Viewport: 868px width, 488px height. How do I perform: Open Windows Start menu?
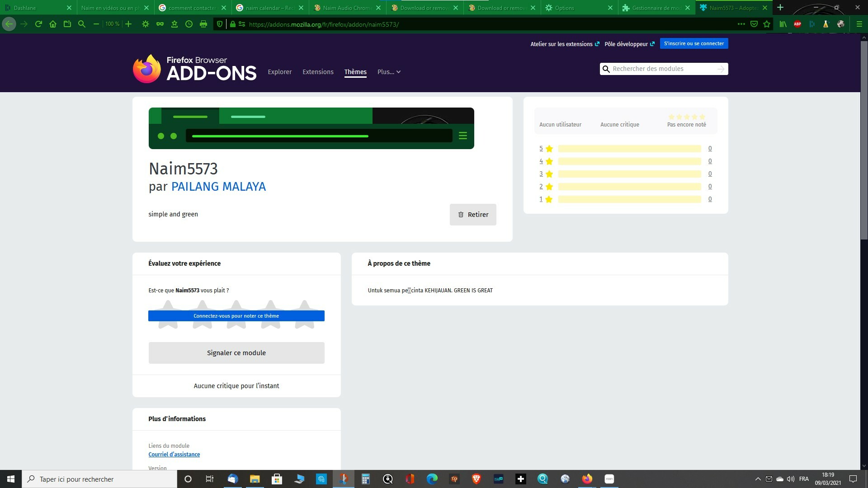click(x=11, y=479)
